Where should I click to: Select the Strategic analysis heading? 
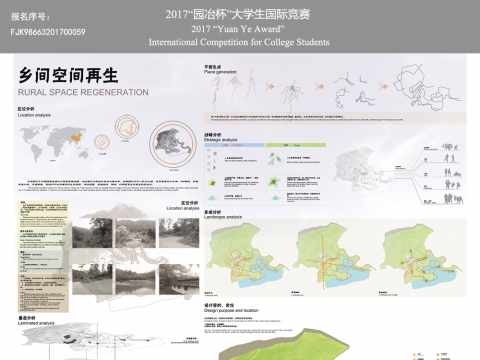coord(221,140)
